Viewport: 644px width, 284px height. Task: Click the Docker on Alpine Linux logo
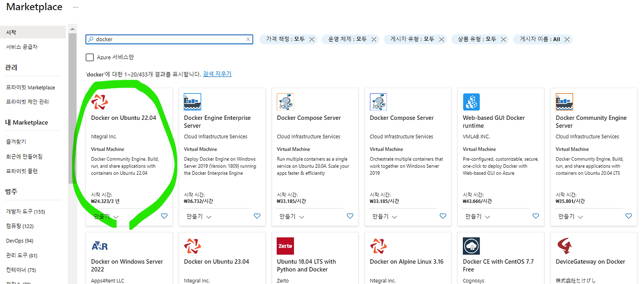tap(378, 246)
